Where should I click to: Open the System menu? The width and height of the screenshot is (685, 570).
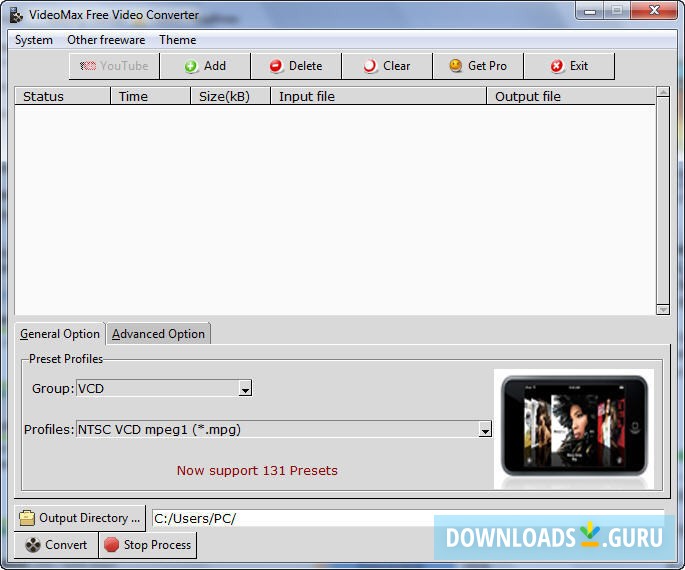[x=34, y=40]
